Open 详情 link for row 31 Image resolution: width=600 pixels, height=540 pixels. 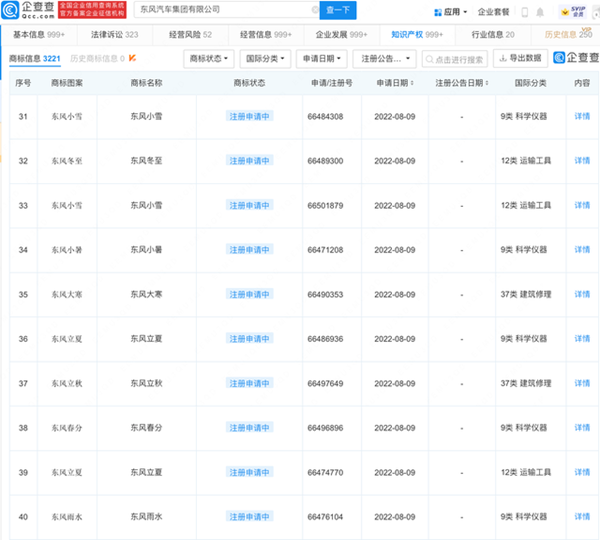(582, 117)
